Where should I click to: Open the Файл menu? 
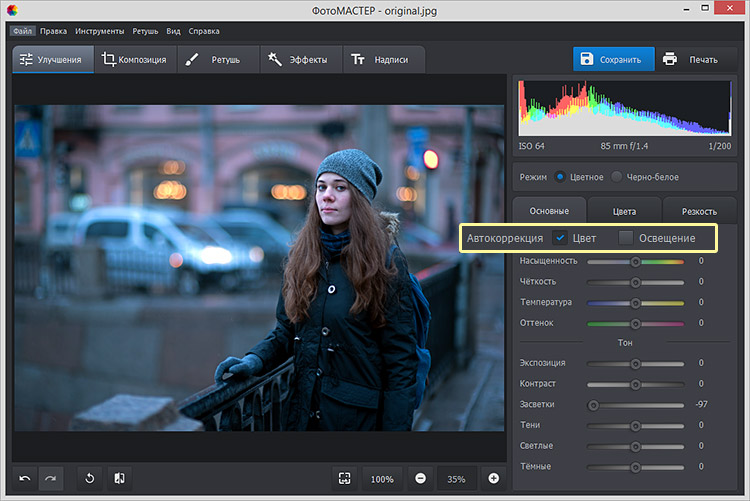(x=22, y=31)
